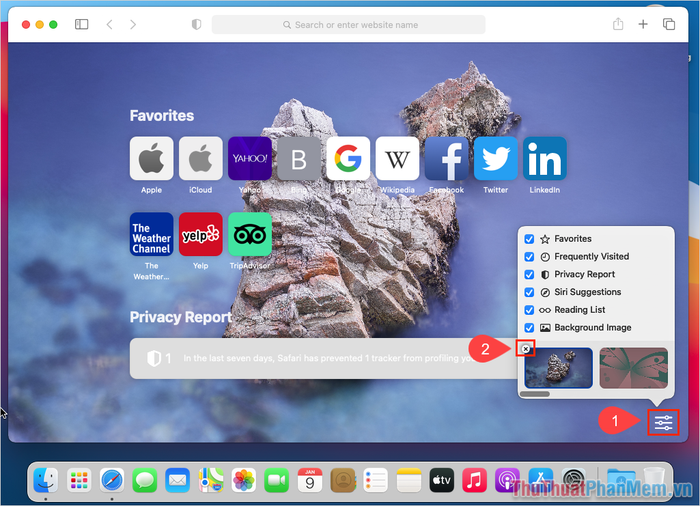The image size is (700, 506).
Task: Go forward with the forward arrow
Action: point(133,24)
